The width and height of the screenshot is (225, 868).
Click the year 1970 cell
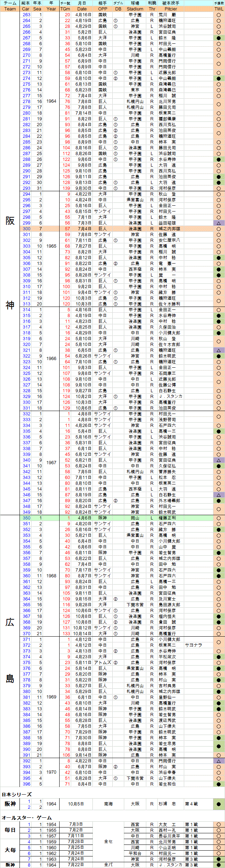point(51,772)
